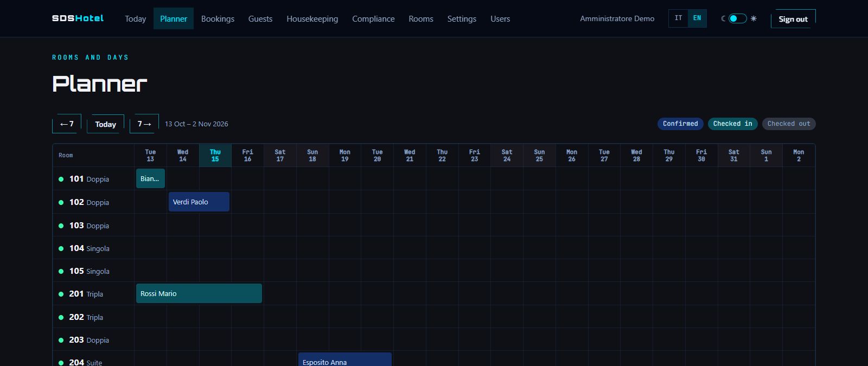Image resolution: width=868 pixels, height=366 pixels.
Task: Switch language to IT
Action: (x=678, y=18)
